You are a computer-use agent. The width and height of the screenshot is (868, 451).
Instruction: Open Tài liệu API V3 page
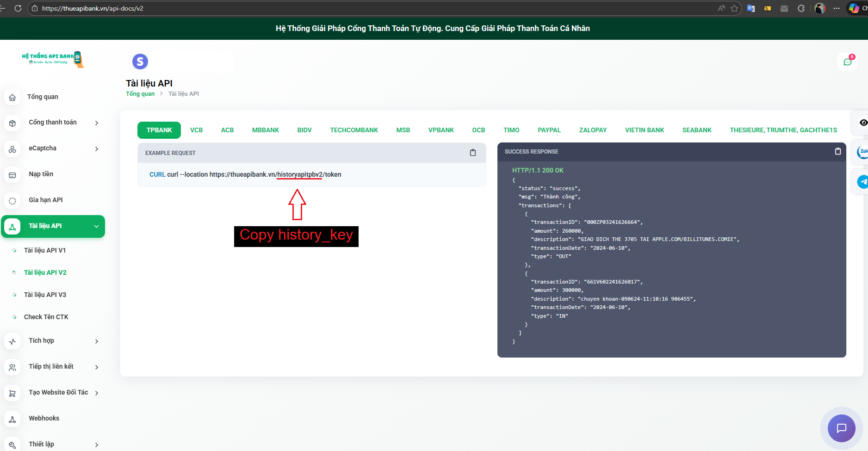[x=45, y=295]
